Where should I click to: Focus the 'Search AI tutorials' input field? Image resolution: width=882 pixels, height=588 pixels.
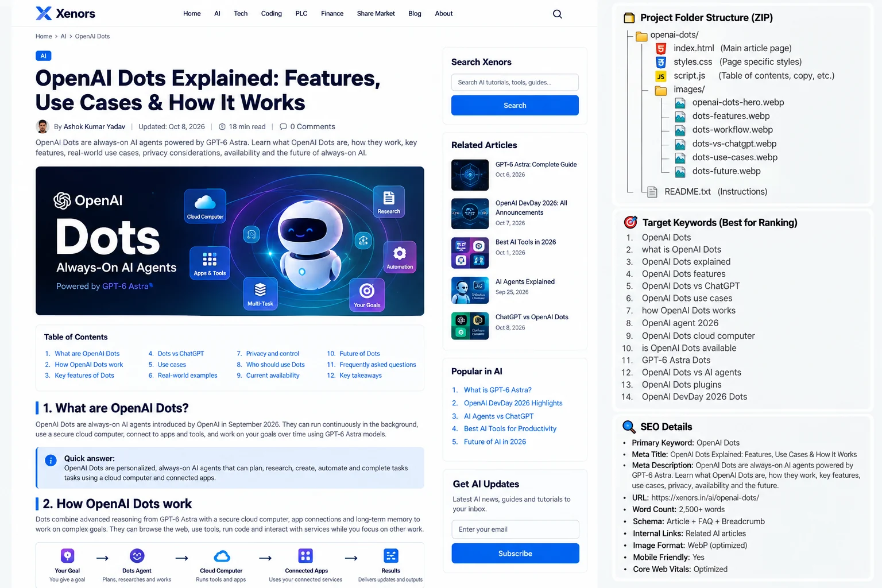coord(515,82)
